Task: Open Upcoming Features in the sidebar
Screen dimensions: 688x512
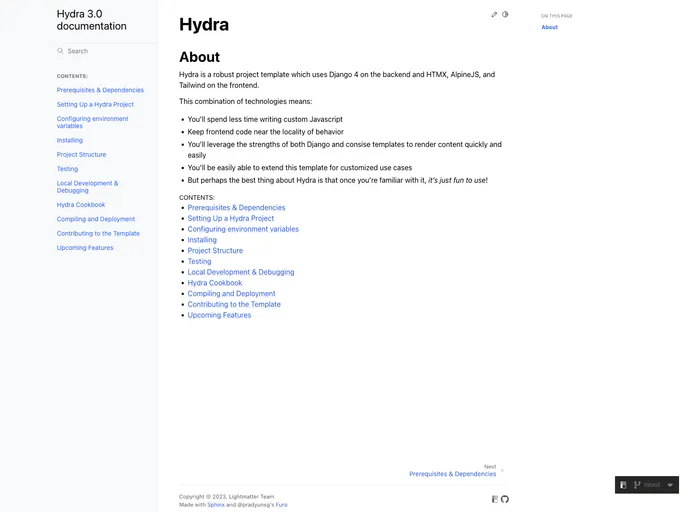Action: 85,248
